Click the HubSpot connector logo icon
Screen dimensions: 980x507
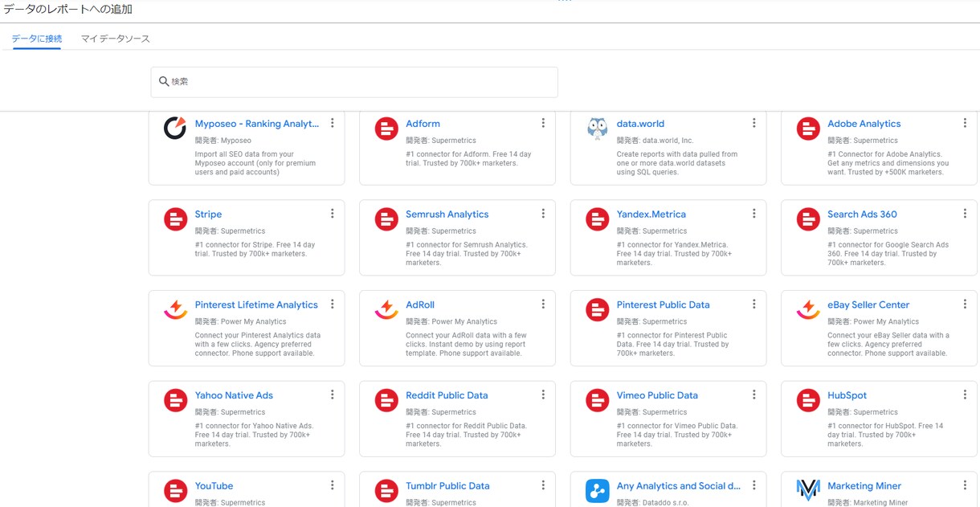pyautogui.click(x=808, y=400)
